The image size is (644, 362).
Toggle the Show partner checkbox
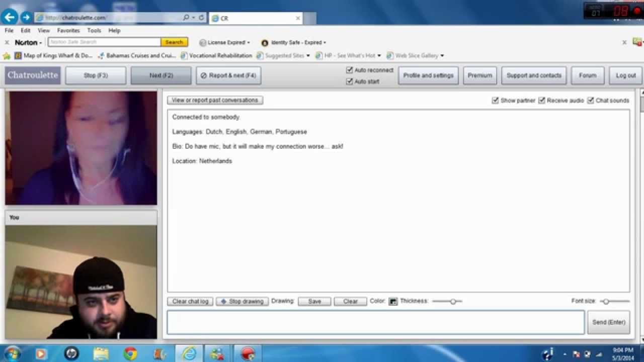pyautogui.click(x=496, y=101)
